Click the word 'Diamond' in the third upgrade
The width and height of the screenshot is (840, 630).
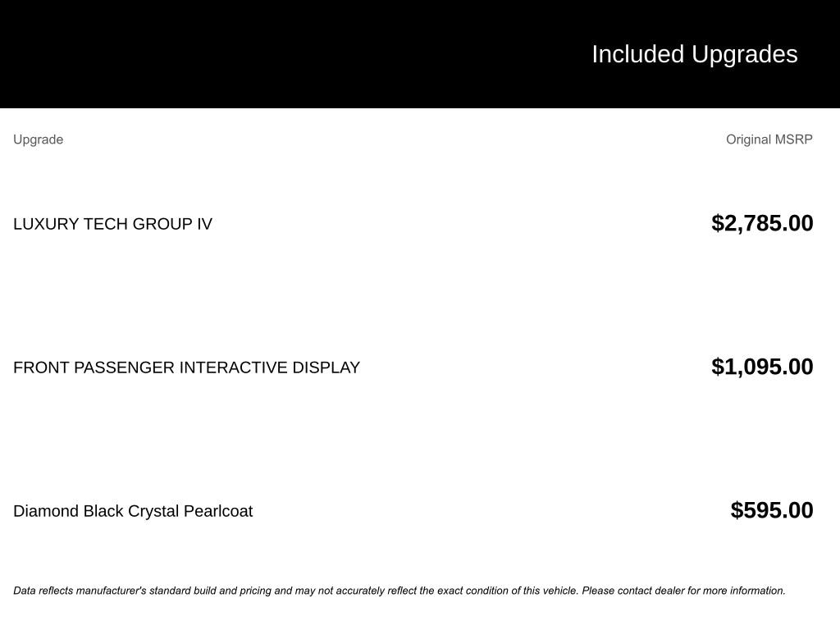pyautogui.click(x=46, y=511)
